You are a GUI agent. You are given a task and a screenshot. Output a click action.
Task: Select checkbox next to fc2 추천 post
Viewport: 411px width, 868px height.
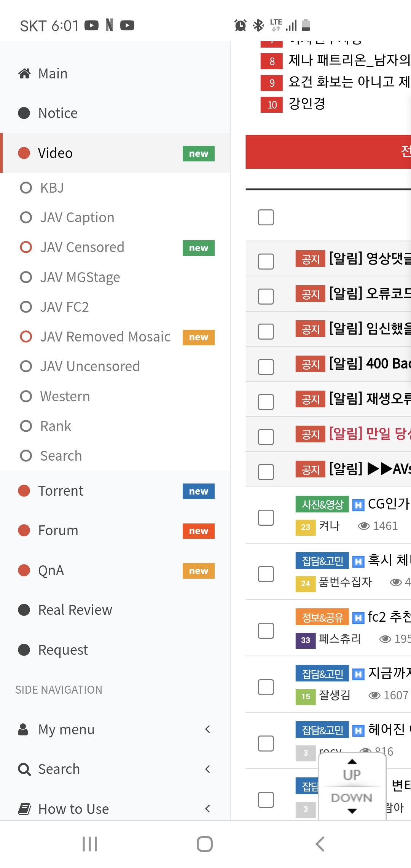pyautogui.click(x=266, y=631)
